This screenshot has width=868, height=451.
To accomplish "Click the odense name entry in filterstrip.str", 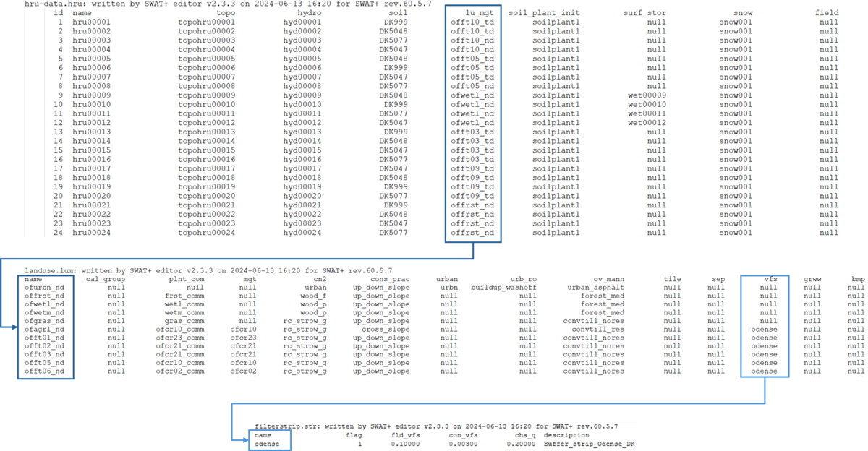I will click(268, 444).
